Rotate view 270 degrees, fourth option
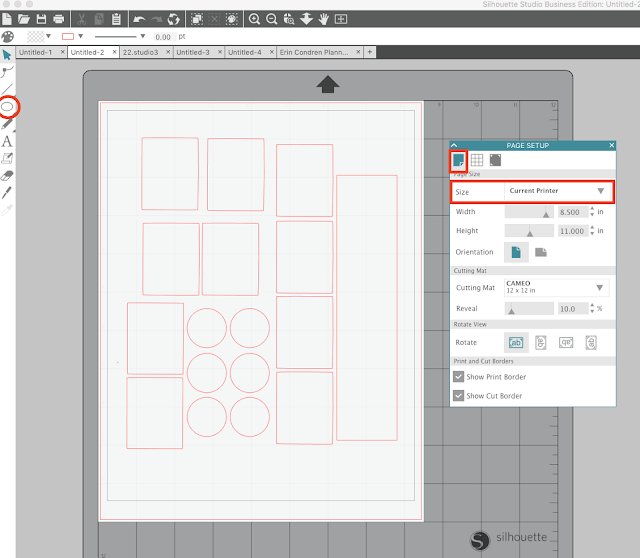 [x=591, y=342]
